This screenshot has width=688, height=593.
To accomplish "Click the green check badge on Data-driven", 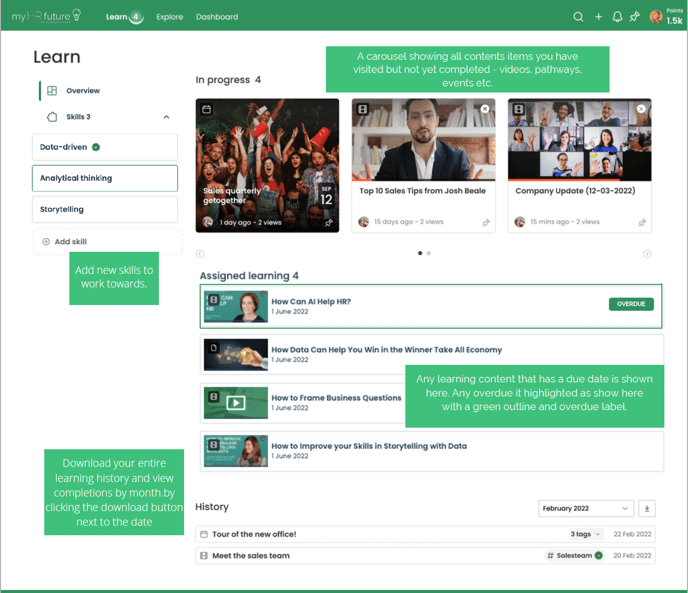I will [x=96, y=147].
